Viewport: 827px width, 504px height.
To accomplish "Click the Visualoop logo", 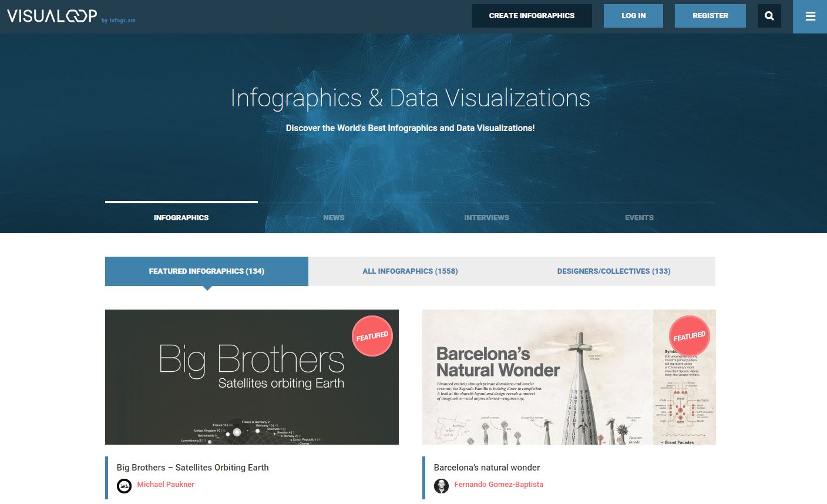I will pyautogui.click(x=52, y=16).
